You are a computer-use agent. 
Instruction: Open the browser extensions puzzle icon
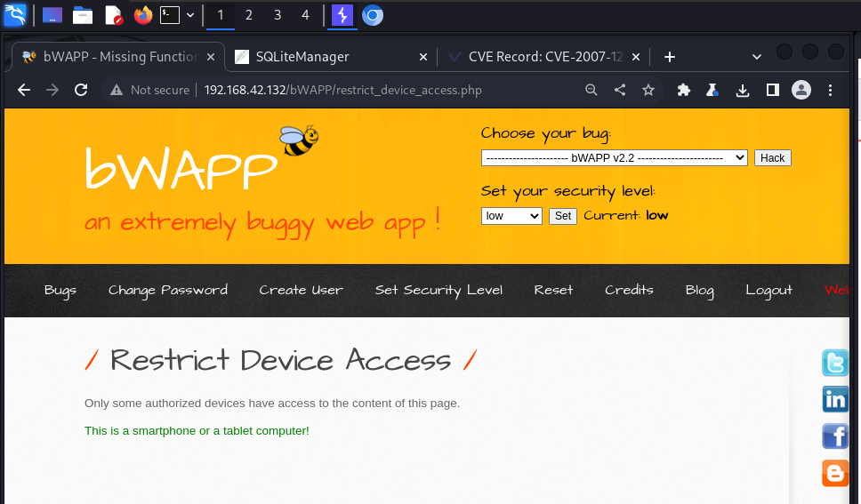(x=684, y=90)
